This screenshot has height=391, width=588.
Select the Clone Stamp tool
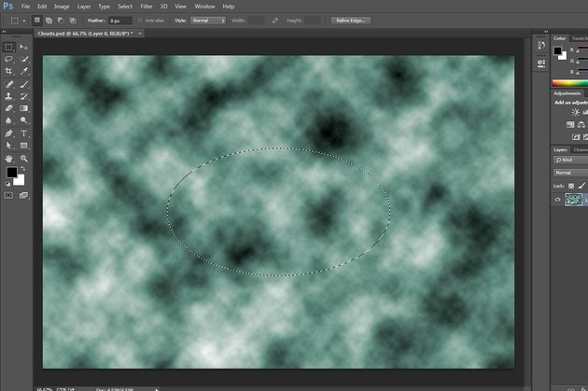(x=9, y=96)
